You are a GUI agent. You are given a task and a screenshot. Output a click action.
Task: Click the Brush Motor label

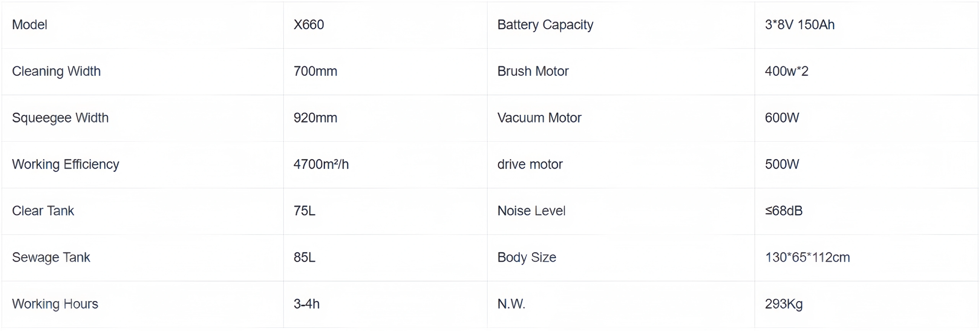point(533,71)
